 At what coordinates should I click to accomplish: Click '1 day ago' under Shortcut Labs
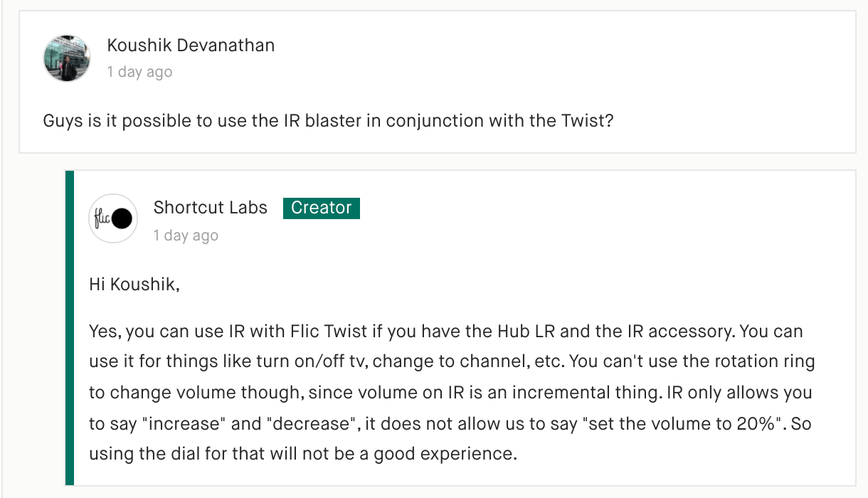[x=186, y=235]
